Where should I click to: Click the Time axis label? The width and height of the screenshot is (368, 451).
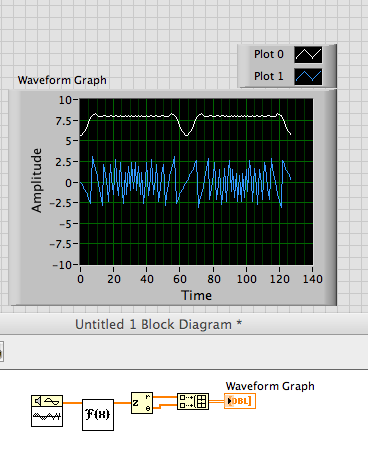(x=196, y=295)
